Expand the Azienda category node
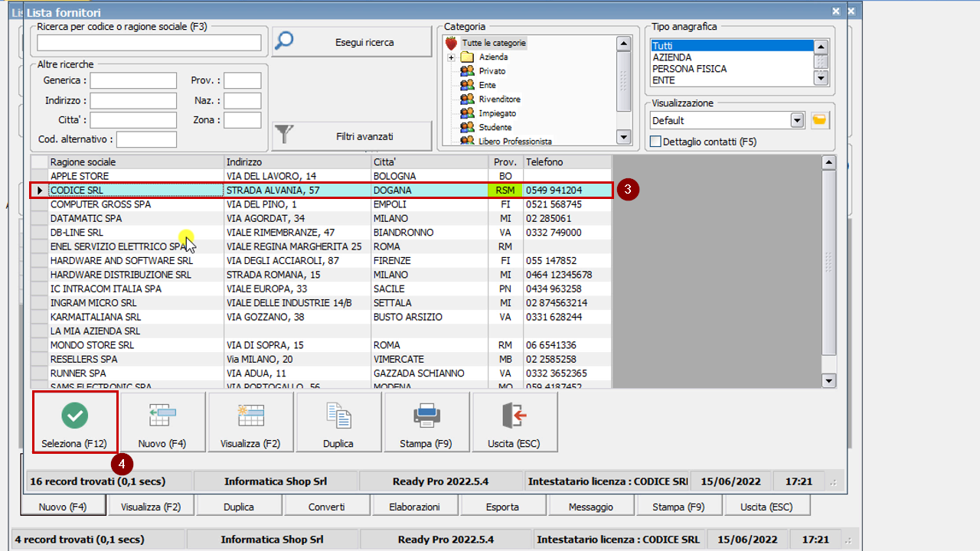 (x=452, y=57)
